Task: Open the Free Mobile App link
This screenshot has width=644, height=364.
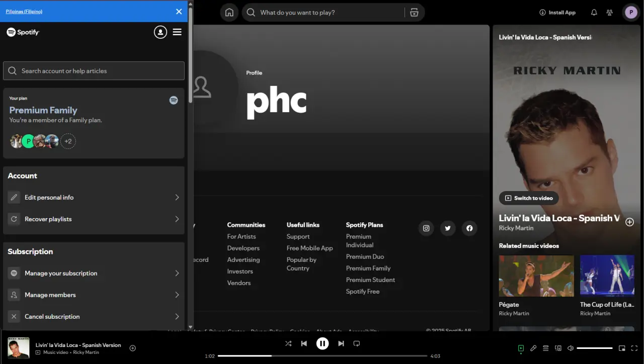Action: (310, 248)
